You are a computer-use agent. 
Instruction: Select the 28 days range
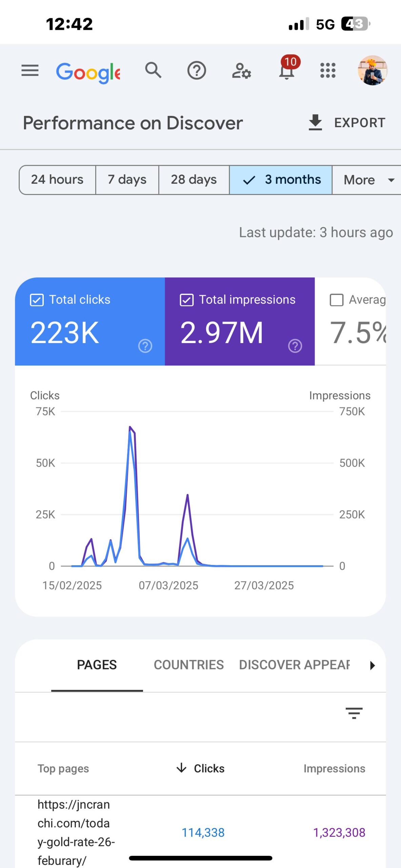194,180
